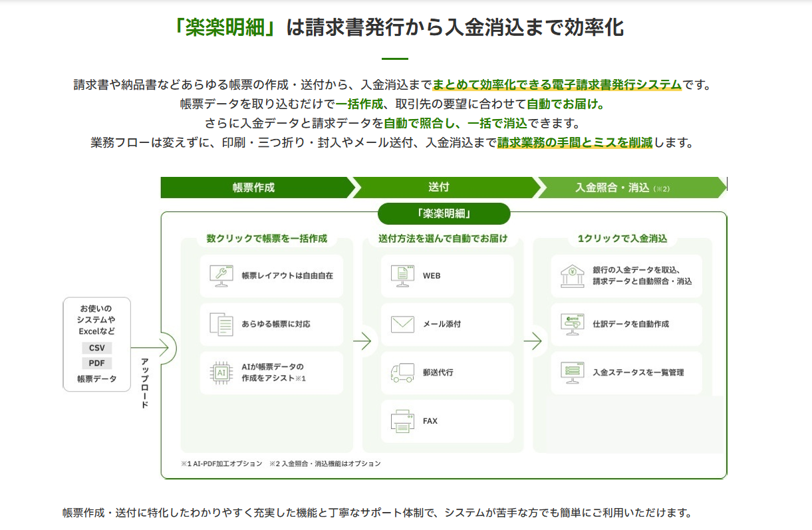The image size is (812, 530).
Task: Click the 郵送代行 option text
Action: click(x=438, y=372)
